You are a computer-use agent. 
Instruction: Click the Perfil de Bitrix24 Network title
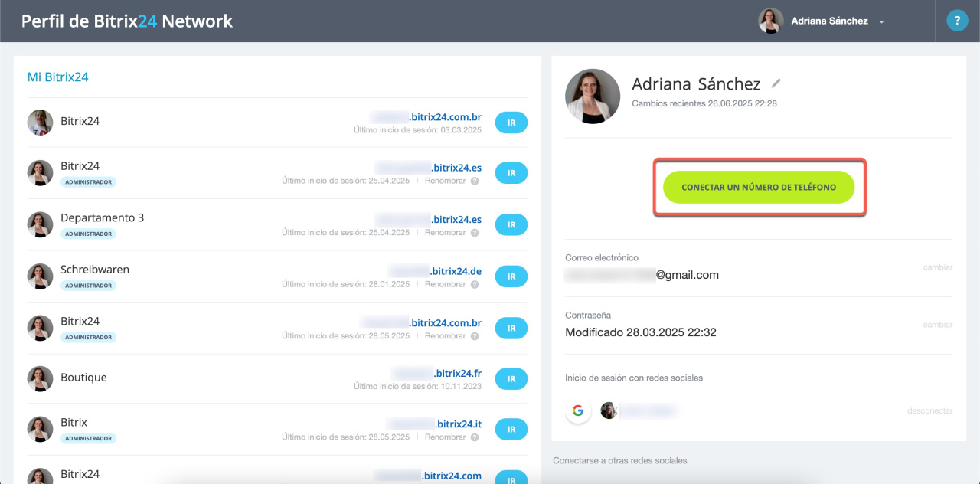(127, 21)
